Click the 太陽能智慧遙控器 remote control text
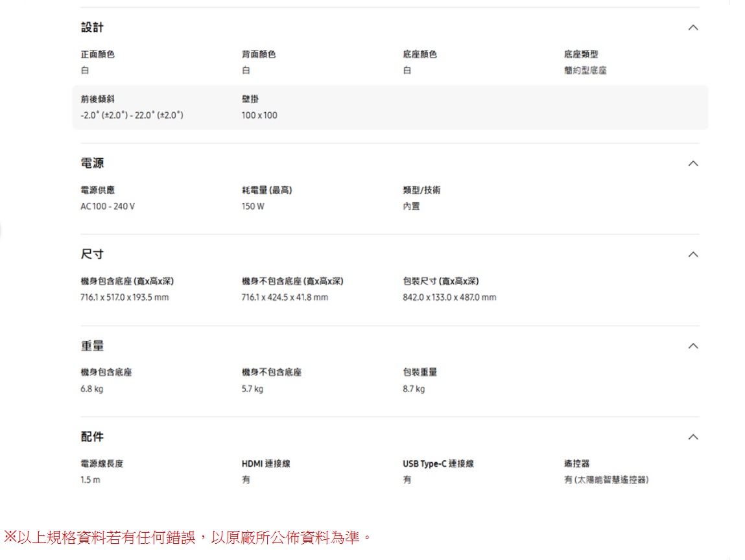The width and height of the screenshot is (745, 560). [606, 480]
